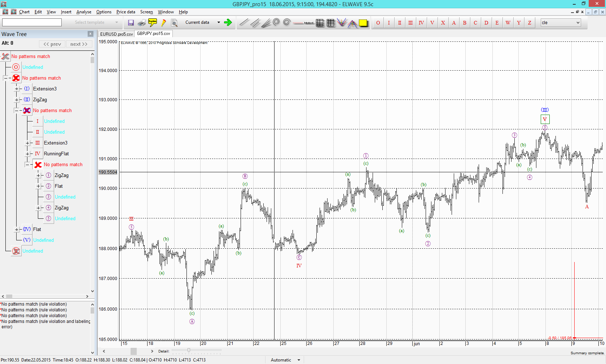
Task: Select the yellow rectangle highlight tool
Action: [x=363, y=23]
